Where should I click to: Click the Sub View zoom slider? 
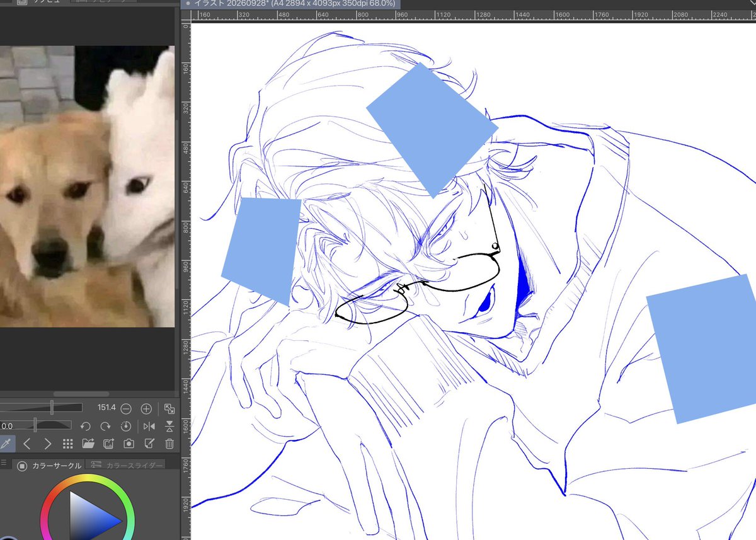click(41, 408)
